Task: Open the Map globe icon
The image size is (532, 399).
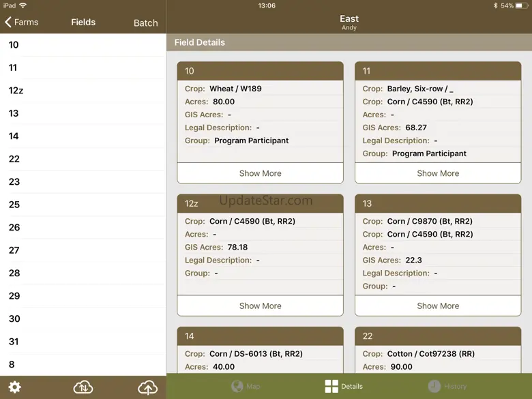Action: 237,386
